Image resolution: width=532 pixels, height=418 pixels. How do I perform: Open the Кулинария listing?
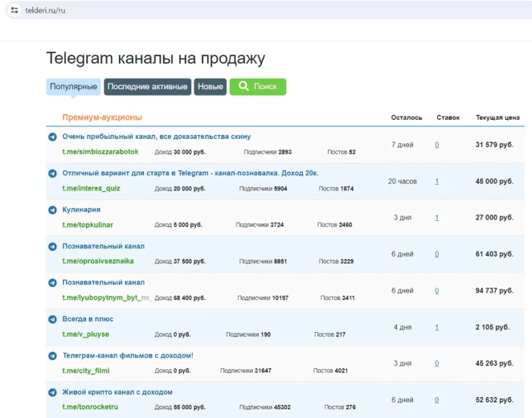[81, 210]
